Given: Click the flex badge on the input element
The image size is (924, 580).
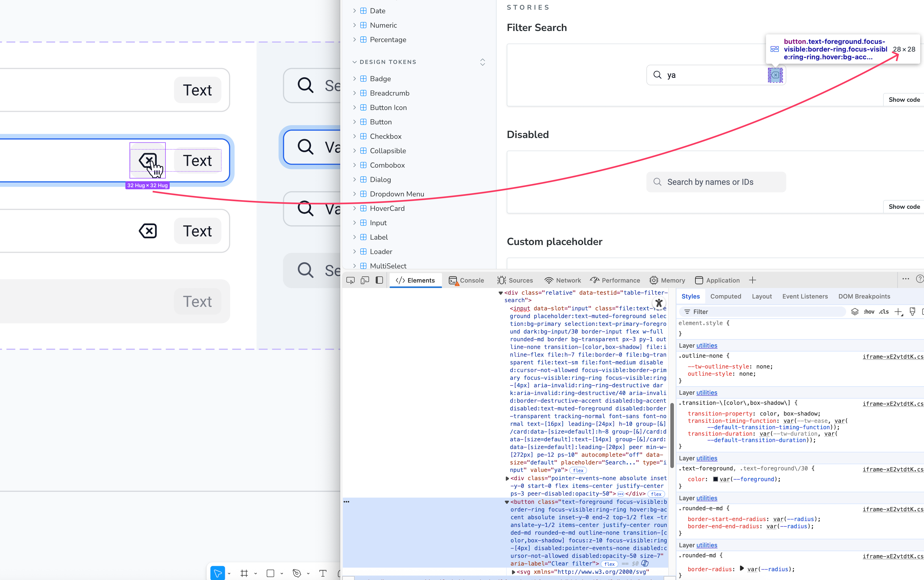Looking at the screenshot, I should click(x=578, y=470).
